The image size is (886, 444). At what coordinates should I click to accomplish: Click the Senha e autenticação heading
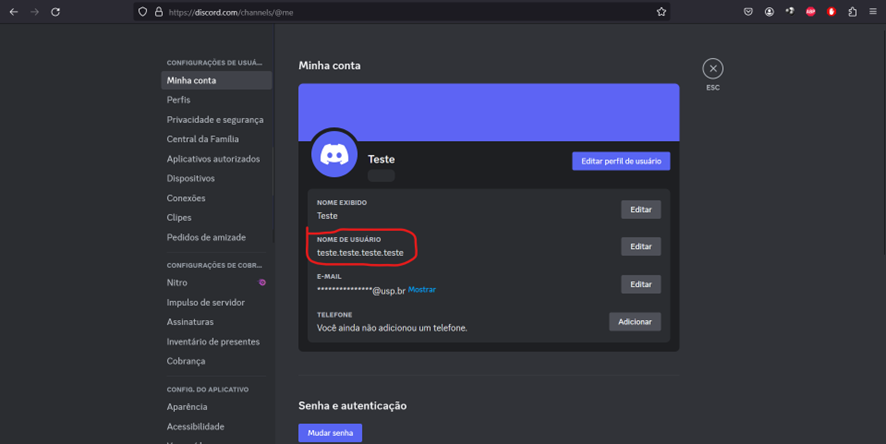coord(353,406)
